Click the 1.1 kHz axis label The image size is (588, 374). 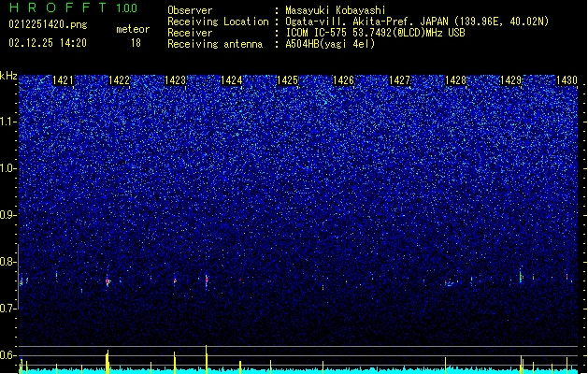pyautogui.click(x=8, y=122)
